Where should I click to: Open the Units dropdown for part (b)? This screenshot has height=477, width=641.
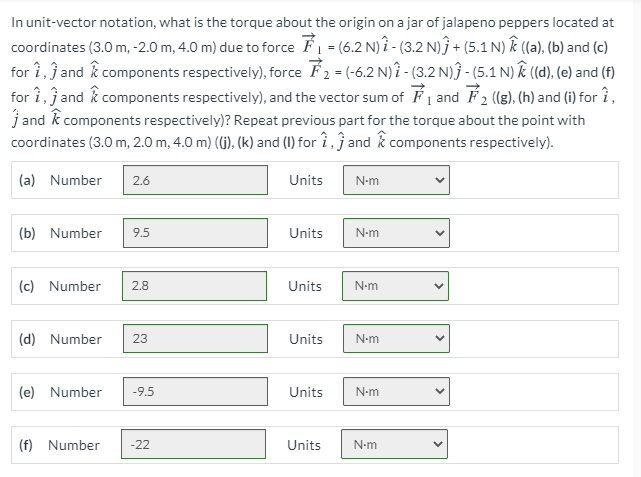397,233
